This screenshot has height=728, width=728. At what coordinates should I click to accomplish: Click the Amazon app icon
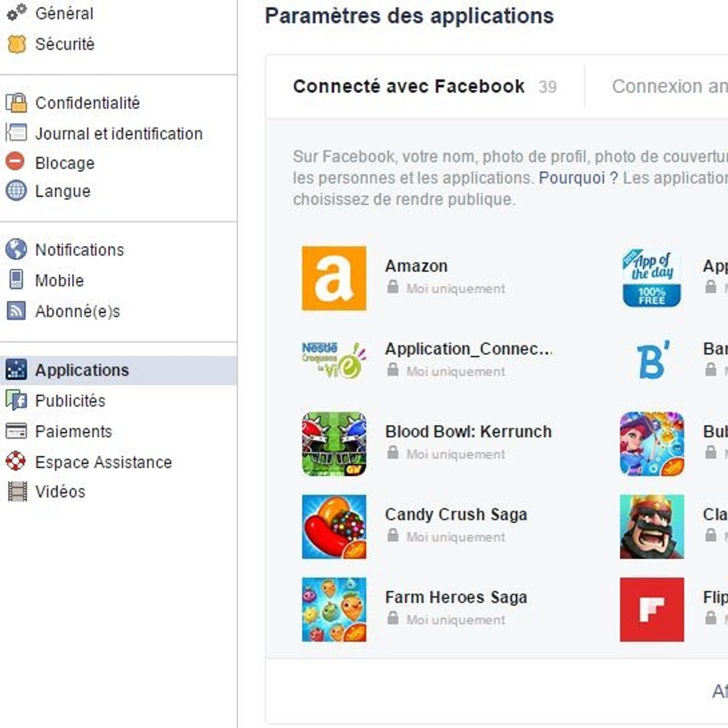[x=334, y=277]
